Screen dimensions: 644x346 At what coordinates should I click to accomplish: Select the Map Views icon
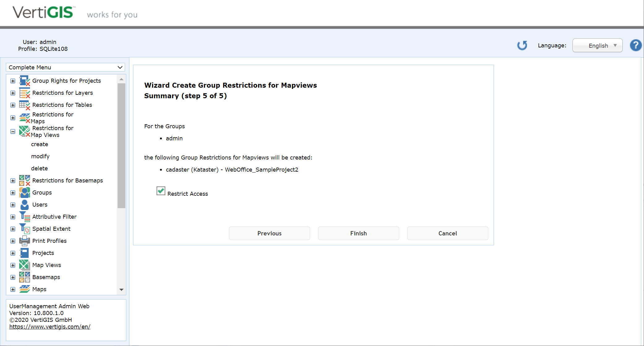(x=25, y=265)
